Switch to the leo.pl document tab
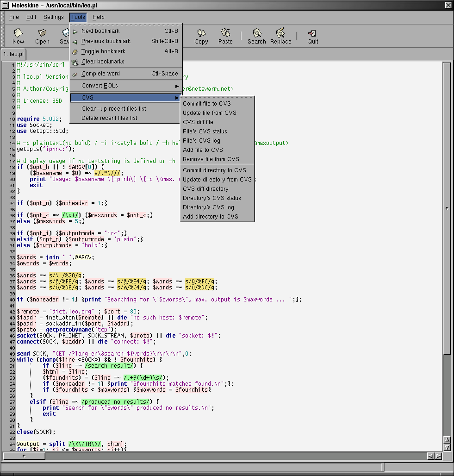 tap(13, 54)
